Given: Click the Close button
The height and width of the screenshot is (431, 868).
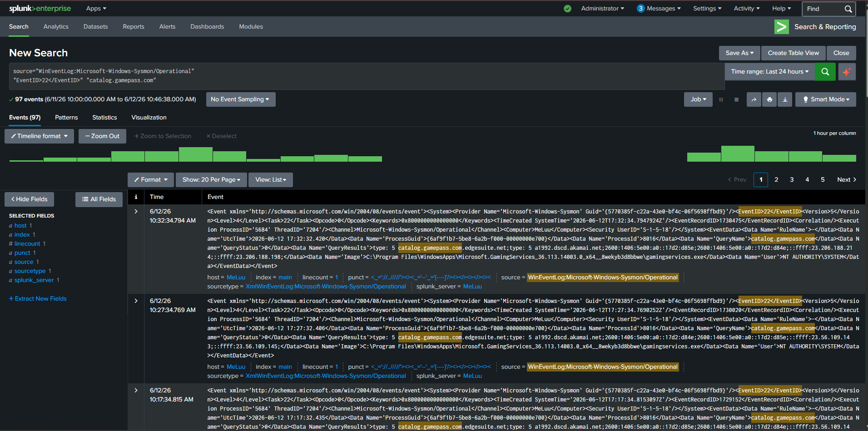Looking at the screenshot, I should click(x=841, y=53).
